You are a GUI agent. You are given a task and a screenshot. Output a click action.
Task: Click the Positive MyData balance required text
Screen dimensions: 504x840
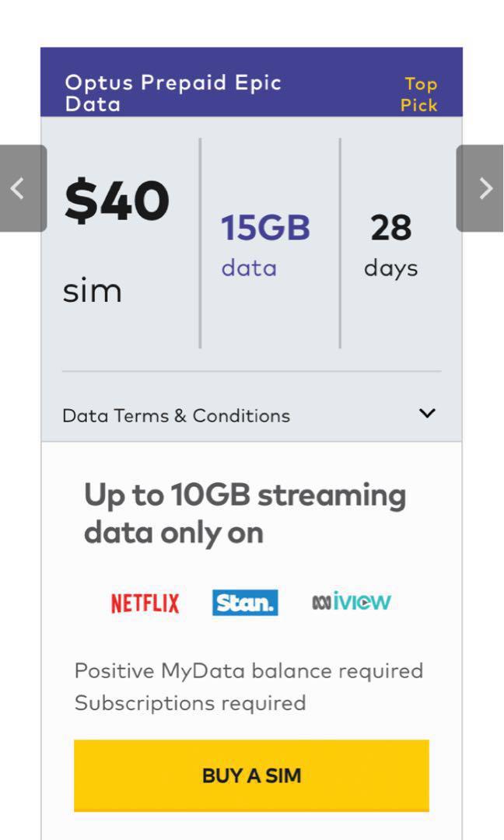[248, 670]
